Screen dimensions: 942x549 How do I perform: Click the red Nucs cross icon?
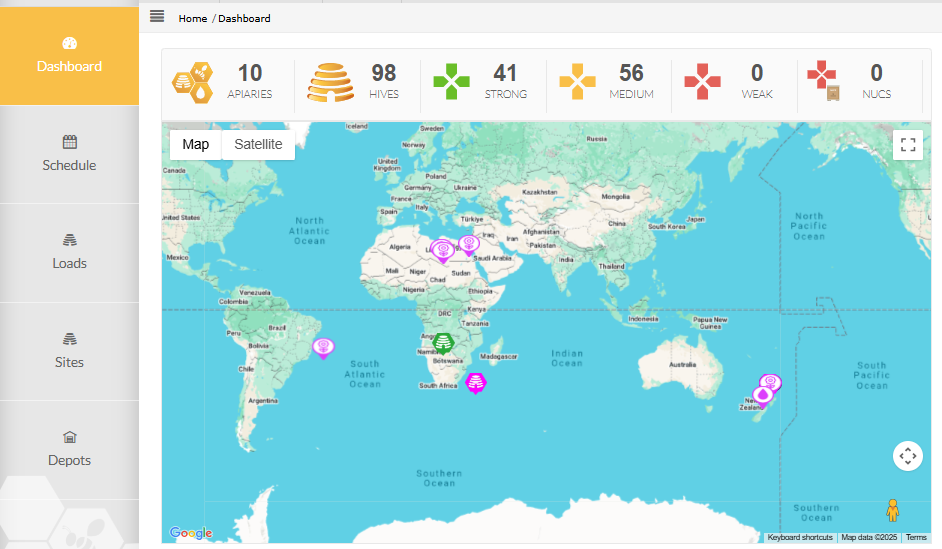pyautogui.click(x=823, y=80)
